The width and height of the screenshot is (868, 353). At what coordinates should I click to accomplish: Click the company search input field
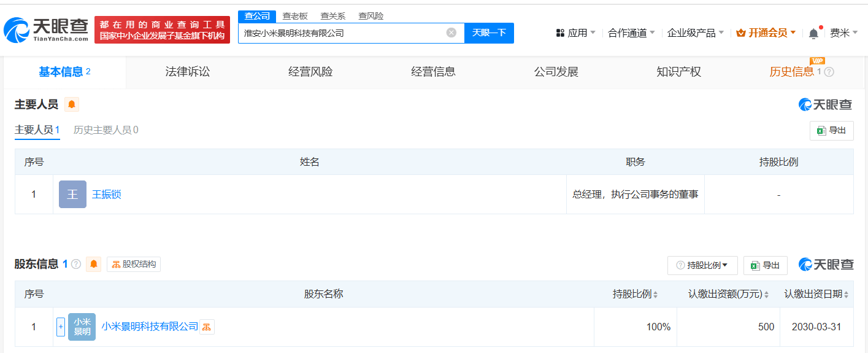(x=342, y=33)
